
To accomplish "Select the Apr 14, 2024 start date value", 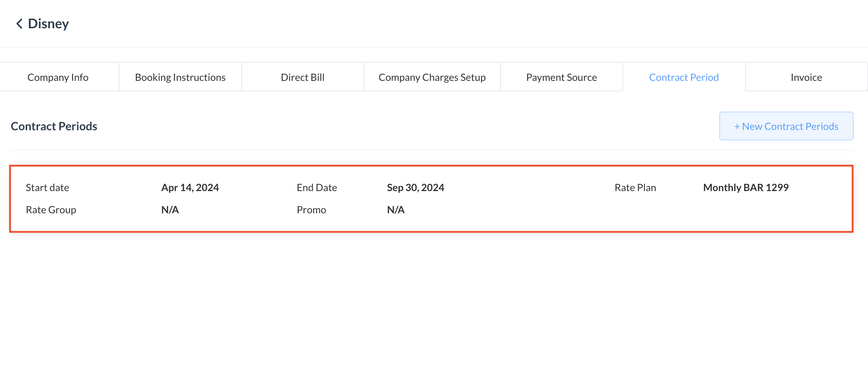I will coord(190,188).
